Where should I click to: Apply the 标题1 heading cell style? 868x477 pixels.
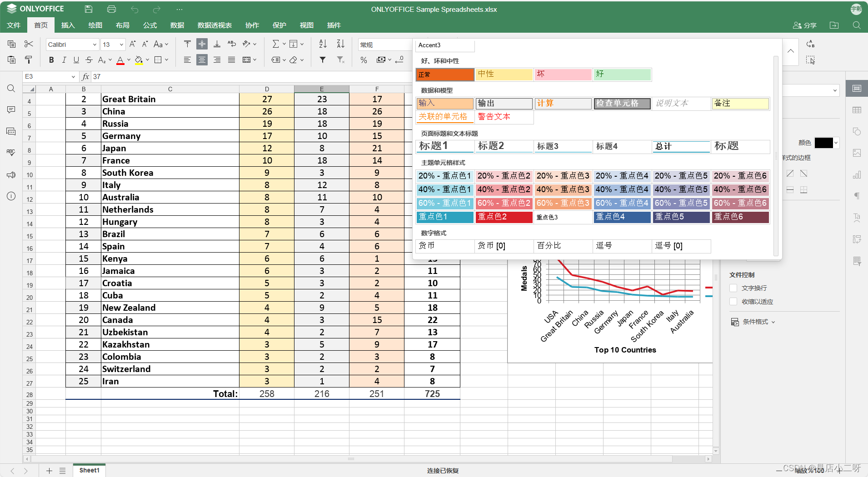coord(445,146)
